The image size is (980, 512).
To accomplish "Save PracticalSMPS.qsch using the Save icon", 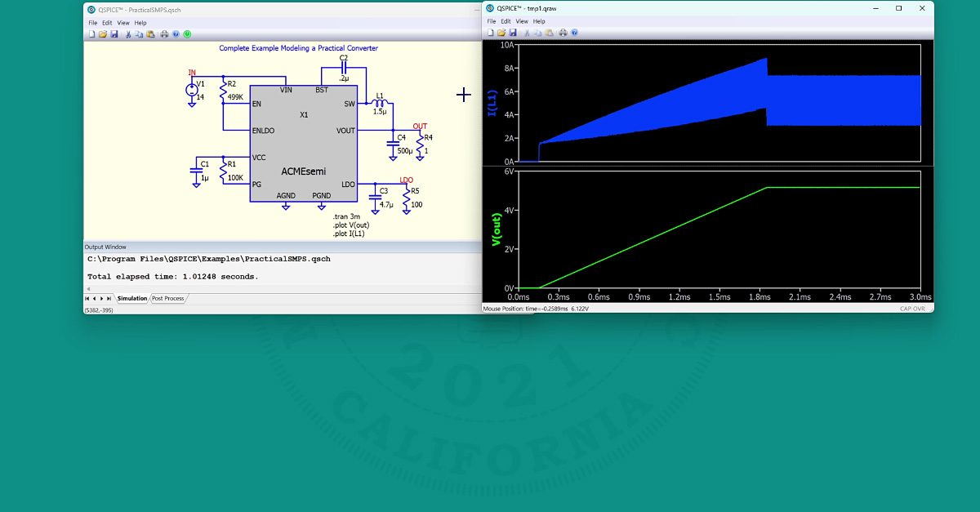I will [114, 35].
